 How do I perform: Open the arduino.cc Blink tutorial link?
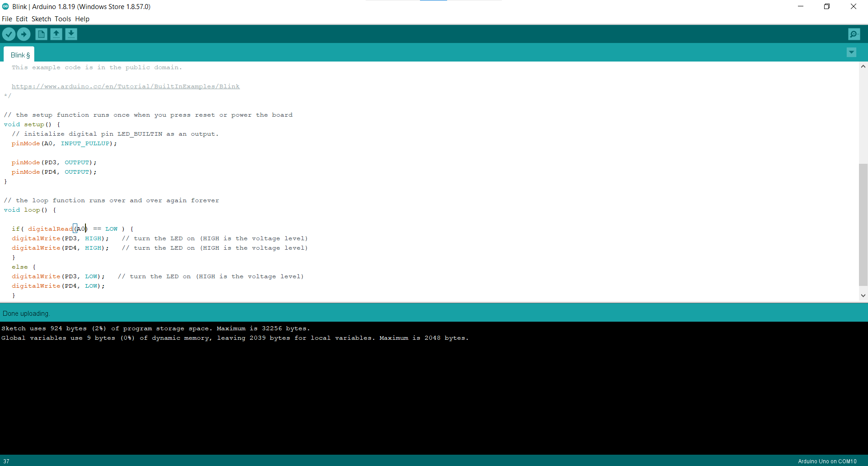[126, 86]
